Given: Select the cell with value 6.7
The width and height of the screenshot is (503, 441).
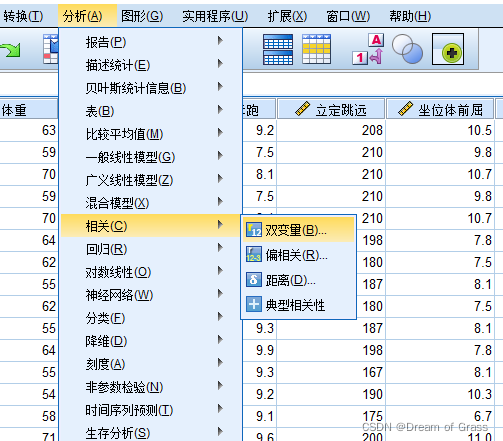Looking at the screenshot, I should coord(440,416).
